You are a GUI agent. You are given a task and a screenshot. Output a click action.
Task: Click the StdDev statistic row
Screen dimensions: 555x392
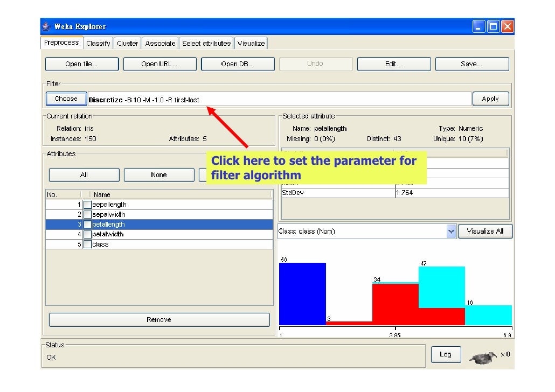click(x=395, y=193)
